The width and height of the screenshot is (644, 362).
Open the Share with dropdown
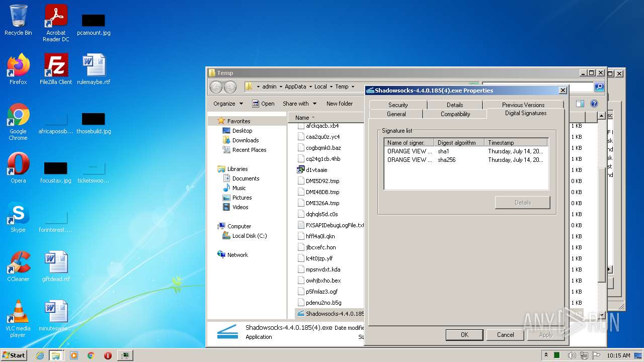point(299,104)
